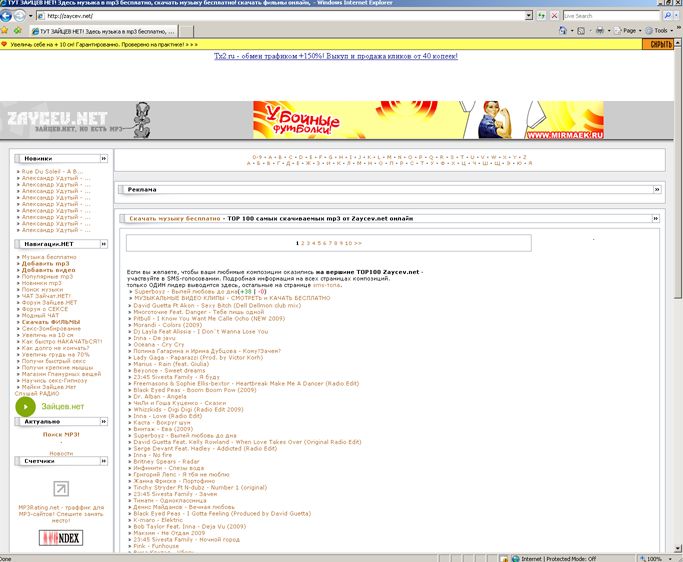Open the Print dropdown arrow
This screenshot has height=562, width=683.
coord(609,31)
